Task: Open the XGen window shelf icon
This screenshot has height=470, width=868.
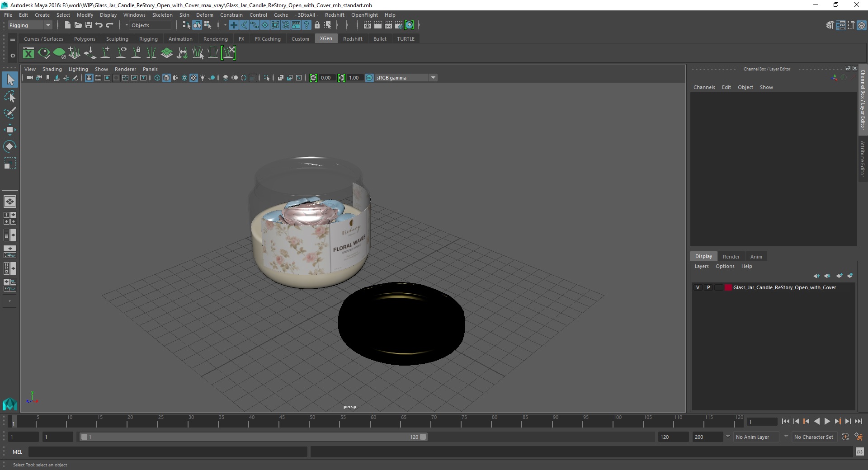Action: (x=28, y=53)
